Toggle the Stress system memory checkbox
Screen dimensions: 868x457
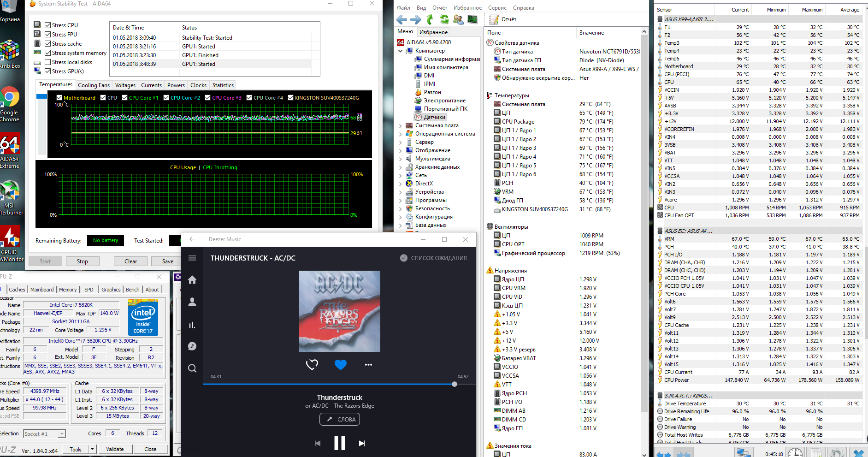47,53
